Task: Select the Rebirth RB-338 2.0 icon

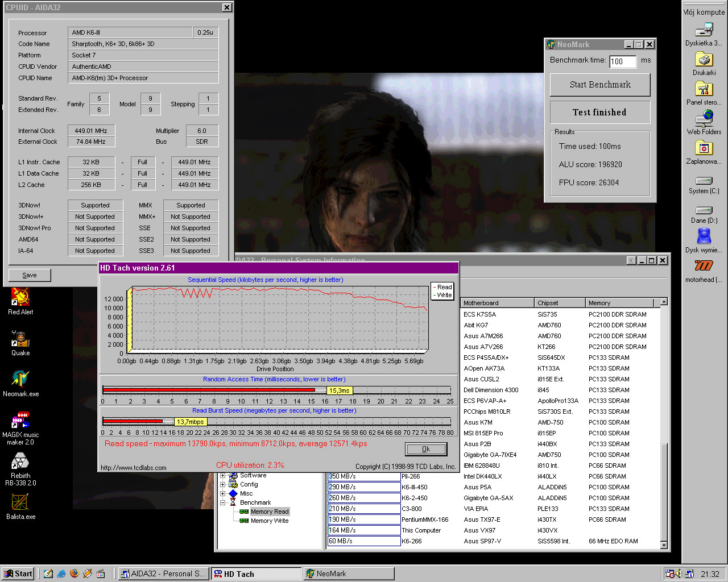Action: tap(20, 469)
